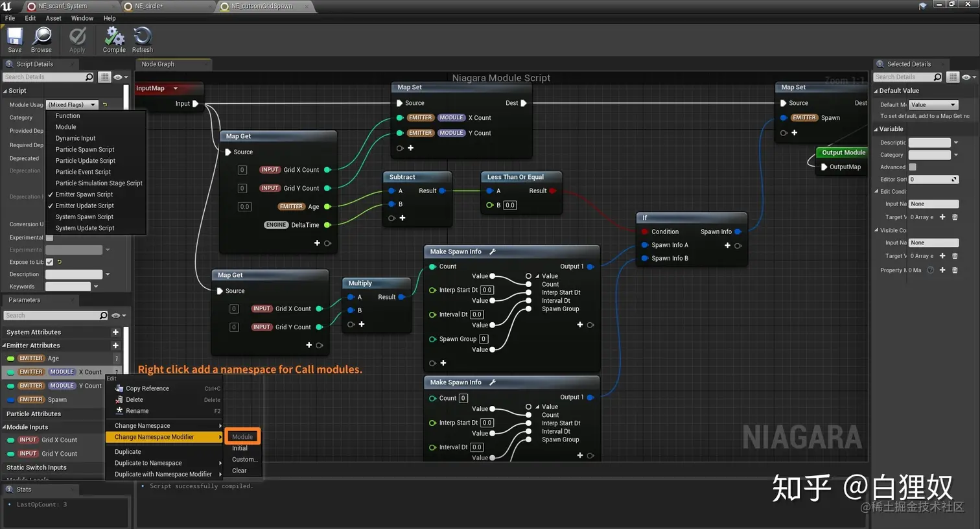Open the Asset menu
Screen dimensions: 980x529
(x=54, y=18)
